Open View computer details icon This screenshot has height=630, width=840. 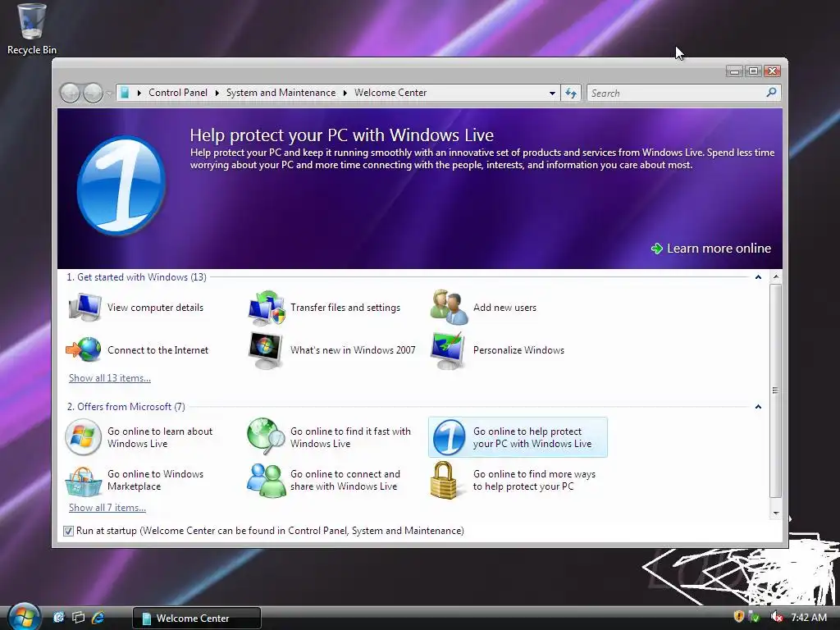[x=84, y=308]
